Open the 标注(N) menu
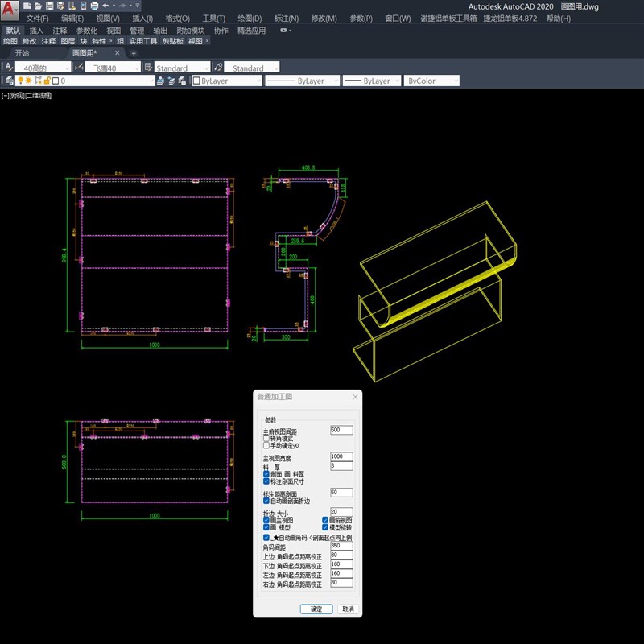Screen dimensions: 644x644 click(x=287, y=19)
